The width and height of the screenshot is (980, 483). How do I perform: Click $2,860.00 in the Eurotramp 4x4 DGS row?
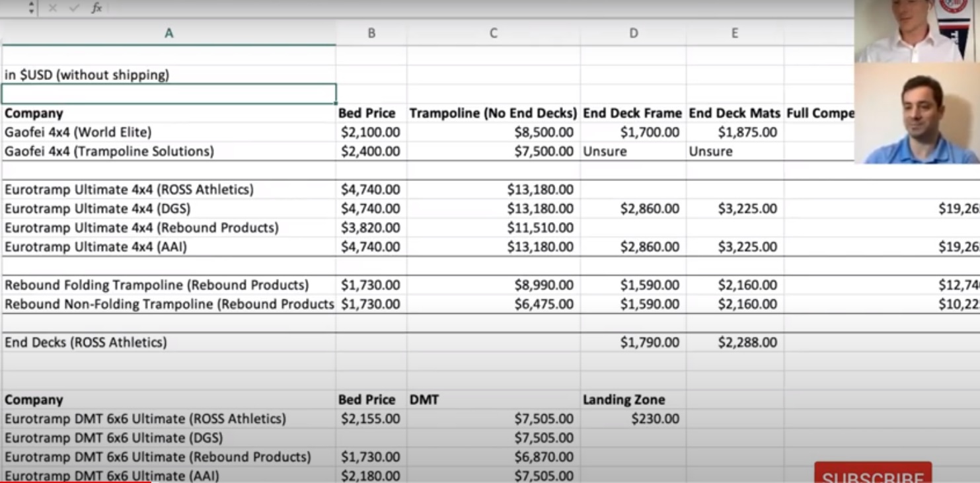633,209
